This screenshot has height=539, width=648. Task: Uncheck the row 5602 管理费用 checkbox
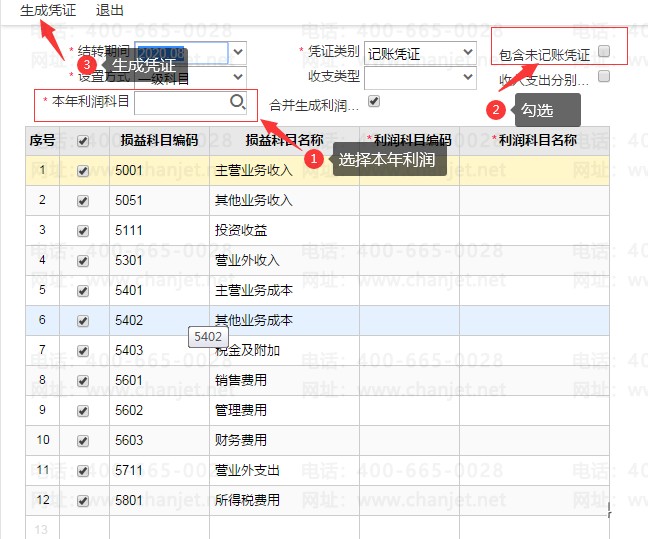(x=83, y=411)
